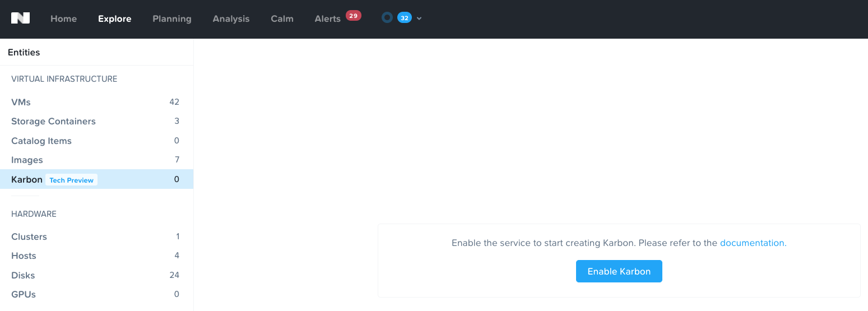
Task: Open the 29 alerts badge
Action: tap(352, 16)
